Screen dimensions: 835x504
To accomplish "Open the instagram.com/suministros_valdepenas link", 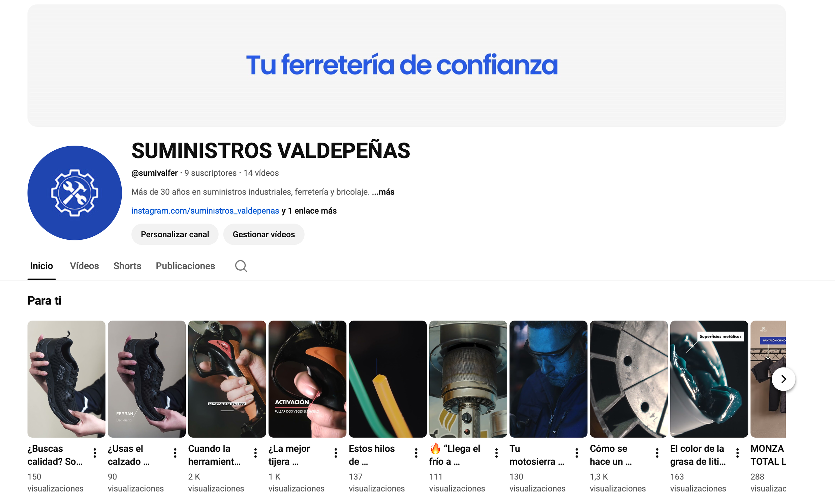I will (x=205, y=211).
